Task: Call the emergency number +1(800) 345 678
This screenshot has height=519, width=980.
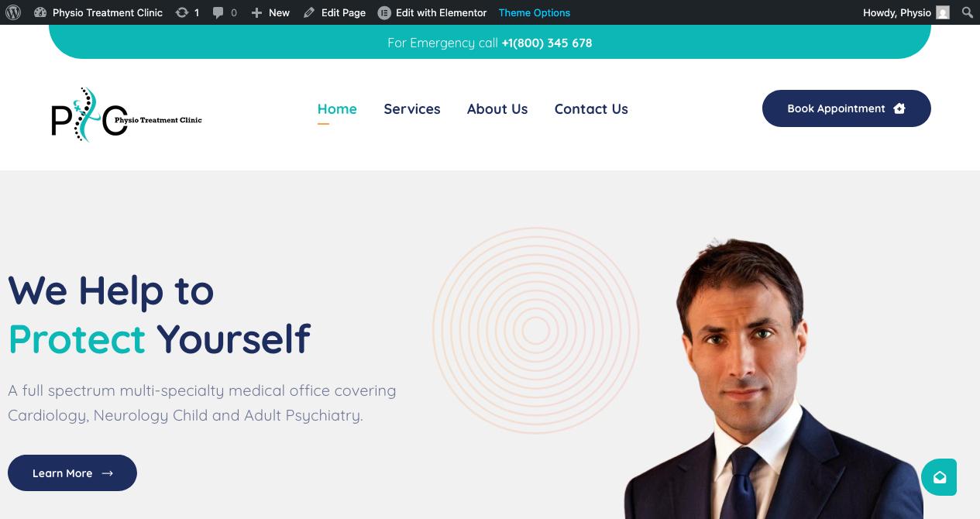Action: coord(547,43)
